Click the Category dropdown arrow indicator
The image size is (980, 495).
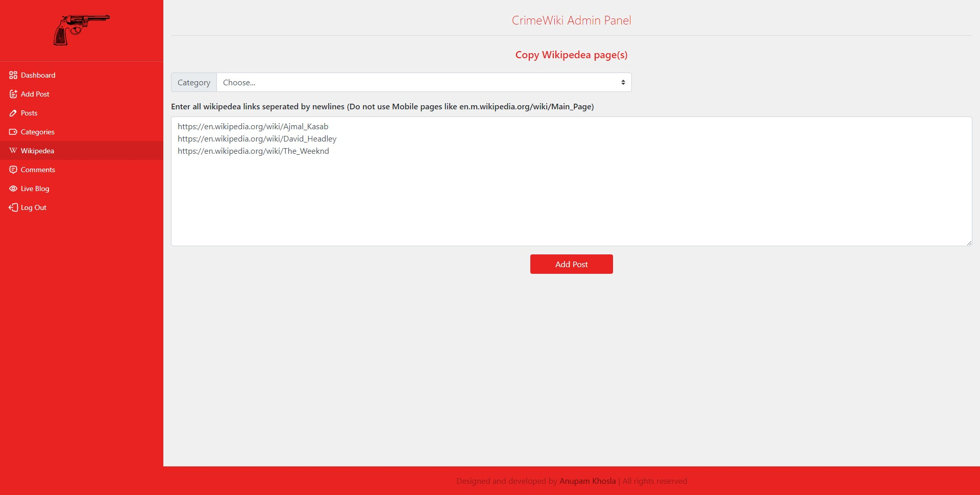click(x=623, y=82)
